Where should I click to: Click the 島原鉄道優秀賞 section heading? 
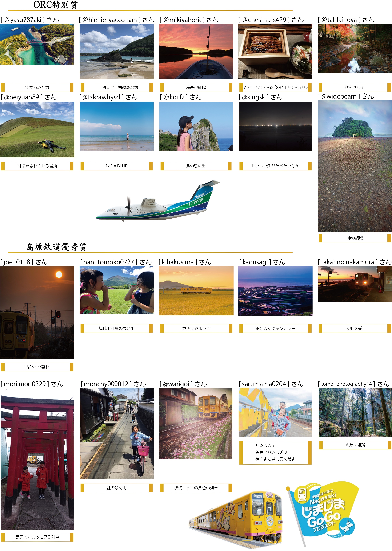click(x=57, y=247)
